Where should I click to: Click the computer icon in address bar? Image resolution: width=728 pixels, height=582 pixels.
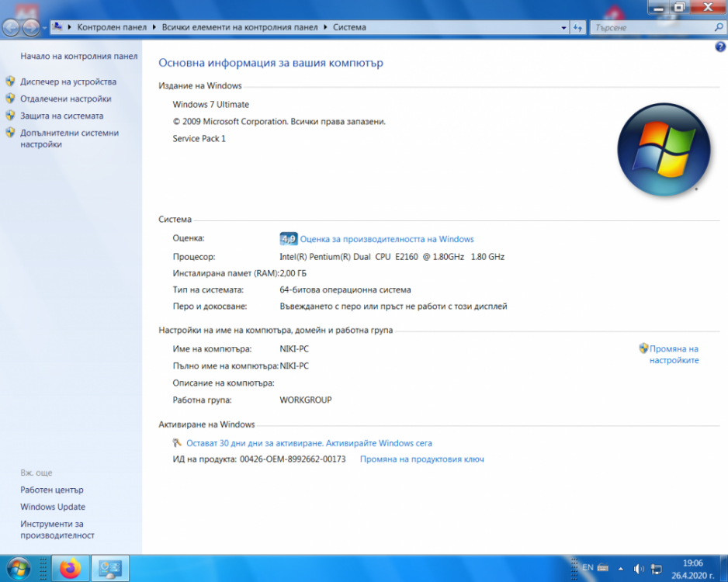57,27
